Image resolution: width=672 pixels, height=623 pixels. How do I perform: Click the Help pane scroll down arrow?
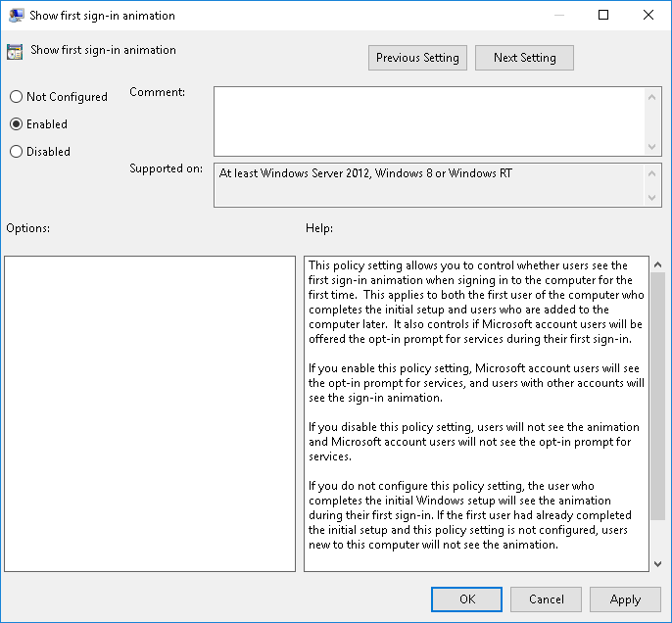point(657,562)
